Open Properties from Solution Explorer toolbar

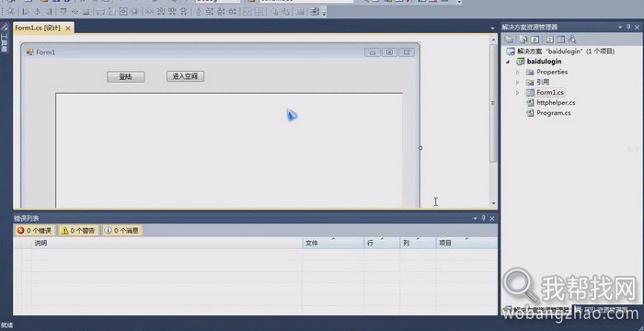point(510,40)
